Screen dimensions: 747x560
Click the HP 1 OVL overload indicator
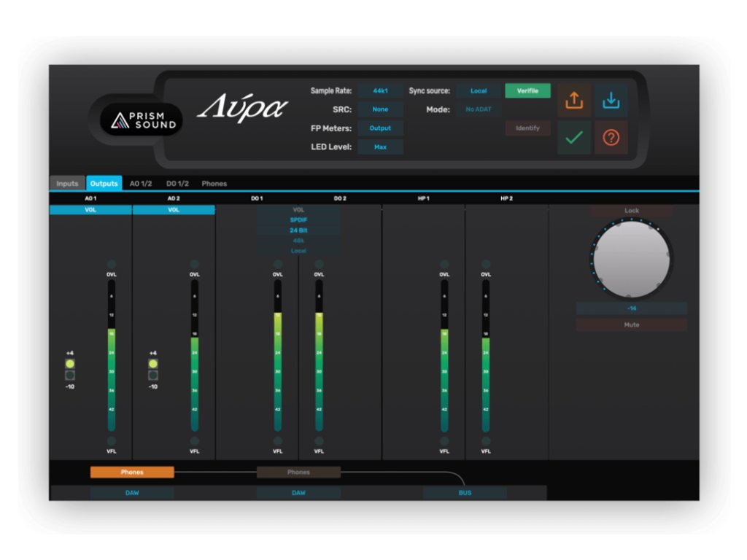pos(444,264)
